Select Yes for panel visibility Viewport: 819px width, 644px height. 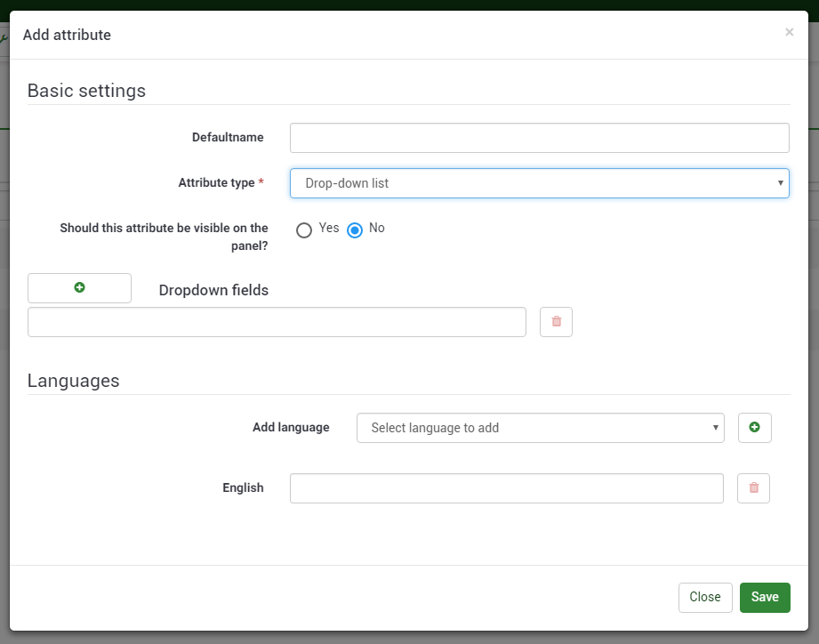tap(305, 229)
